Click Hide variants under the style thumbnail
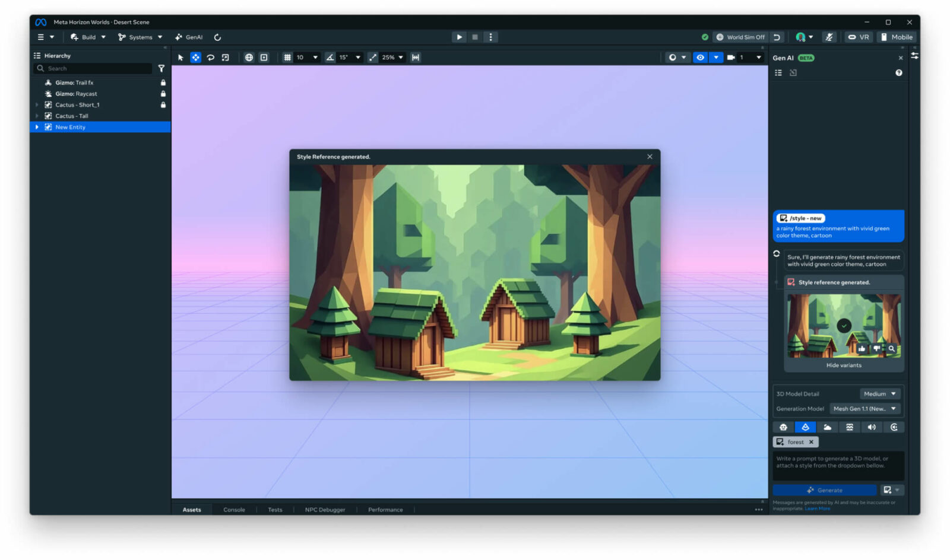Image resolution: width=950 pixels, height=560 pixels. [843, 365]
